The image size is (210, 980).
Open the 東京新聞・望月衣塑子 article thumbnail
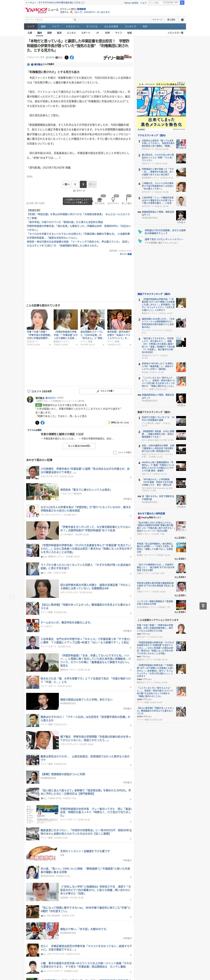pos(119,320)
